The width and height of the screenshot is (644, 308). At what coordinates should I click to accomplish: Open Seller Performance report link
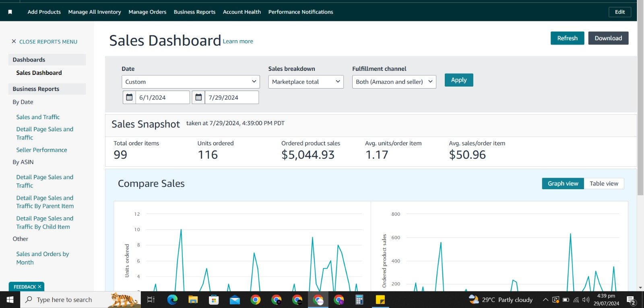tap(41, 150)
